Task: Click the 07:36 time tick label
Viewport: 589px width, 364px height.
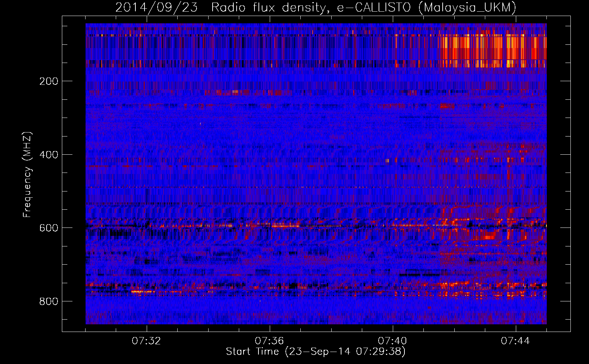Action: [x=269, y=341]
